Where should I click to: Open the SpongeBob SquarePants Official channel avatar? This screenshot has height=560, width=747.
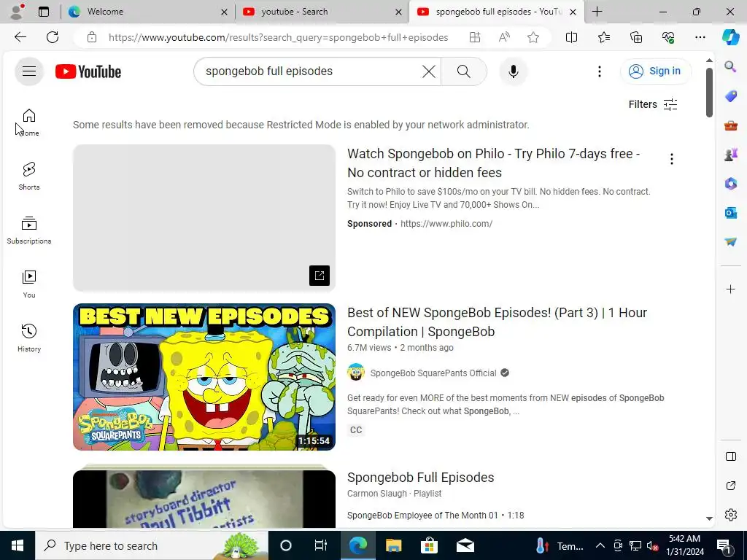(x=356, y=373)
